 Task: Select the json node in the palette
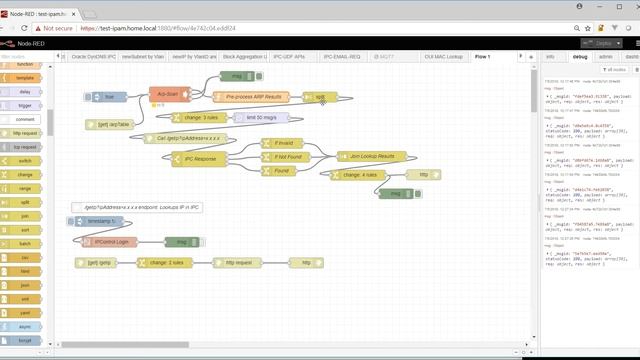coord(21,285)
